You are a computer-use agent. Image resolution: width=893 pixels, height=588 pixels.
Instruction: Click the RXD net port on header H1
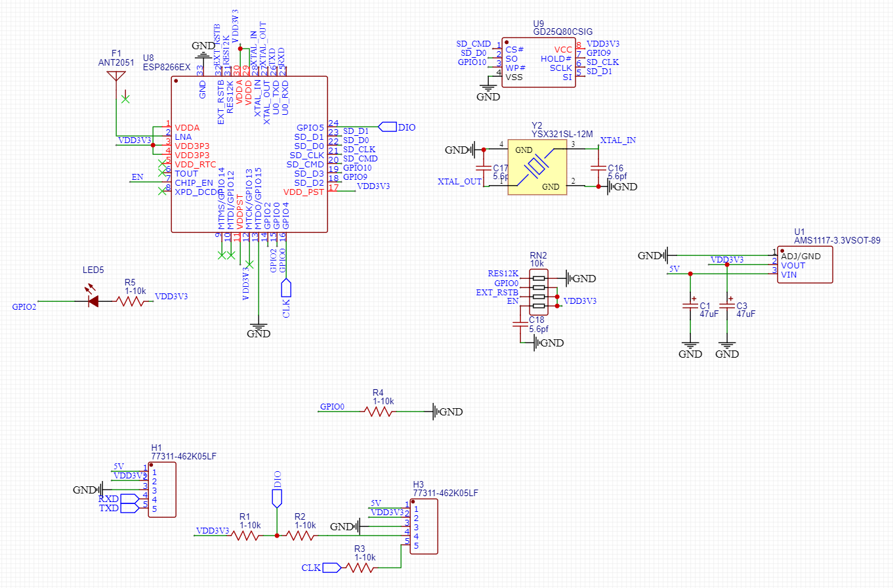pyautogui.click(x=118, y=499)
